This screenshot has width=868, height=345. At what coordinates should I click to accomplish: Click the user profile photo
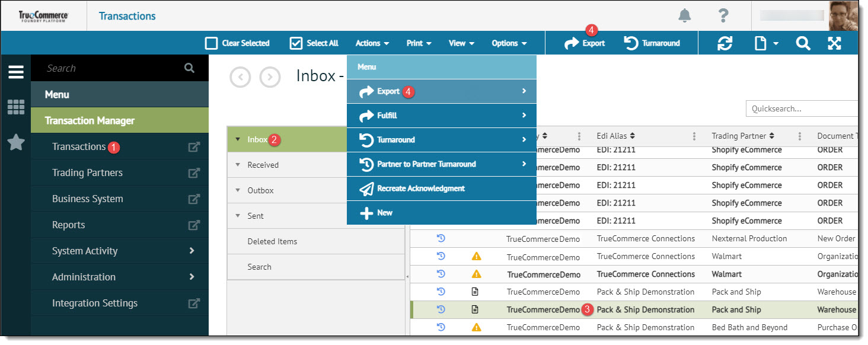tap(844, 16)
